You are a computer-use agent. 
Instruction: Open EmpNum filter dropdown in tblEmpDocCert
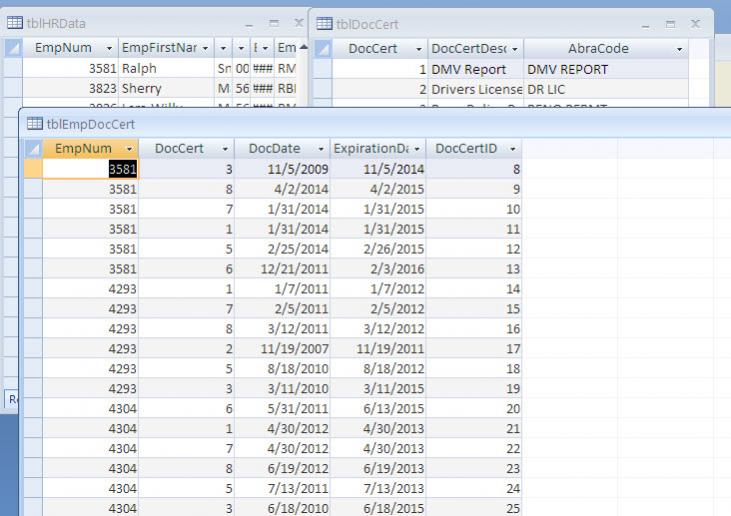click(x=128, y=148)
